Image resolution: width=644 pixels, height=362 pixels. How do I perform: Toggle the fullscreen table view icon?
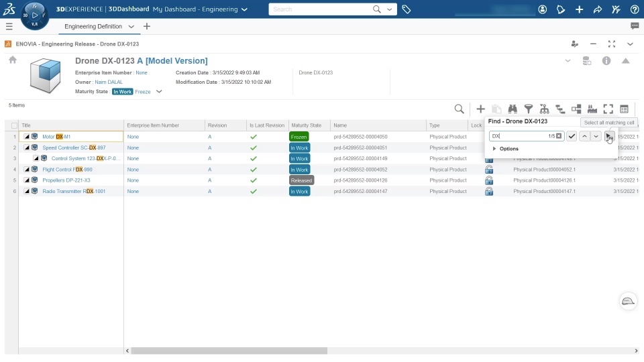tap(608, 109)
